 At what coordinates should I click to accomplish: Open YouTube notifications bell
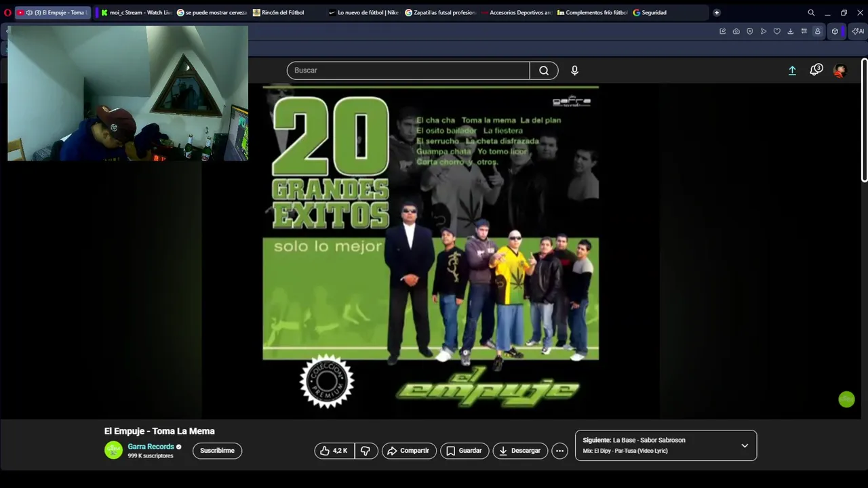point(816,70)
